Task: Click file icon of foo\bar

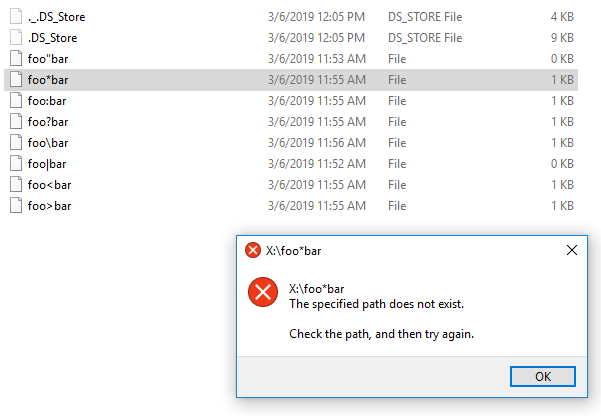Action: [x=15, y=143]
